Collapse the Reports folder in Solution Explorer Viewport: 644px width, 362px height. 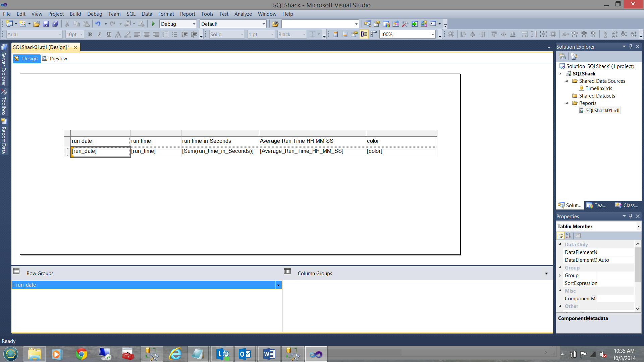click(x=567, y=103)
